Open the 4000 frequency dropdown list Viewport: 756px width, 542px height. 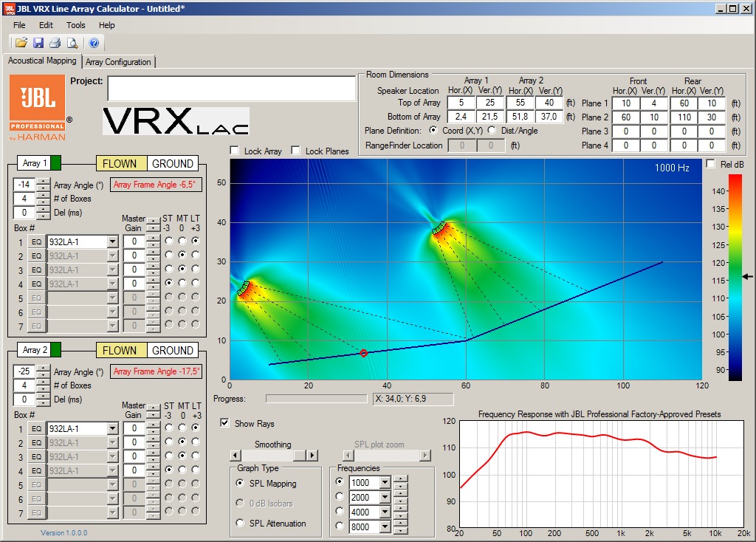coord(385,512)
